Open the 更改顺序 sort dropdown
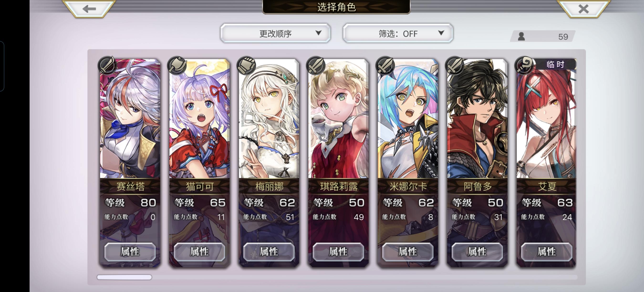644x292 pixels. tap(275, 33)
